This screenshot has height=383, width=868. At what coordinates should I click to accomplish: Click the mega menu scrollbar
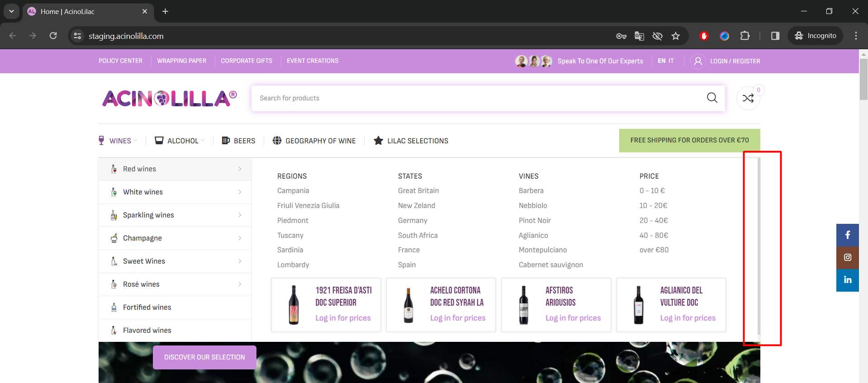point(759,246)
